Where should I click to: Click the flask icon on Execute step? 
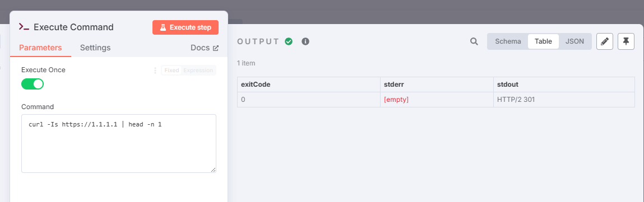(163, 27)
